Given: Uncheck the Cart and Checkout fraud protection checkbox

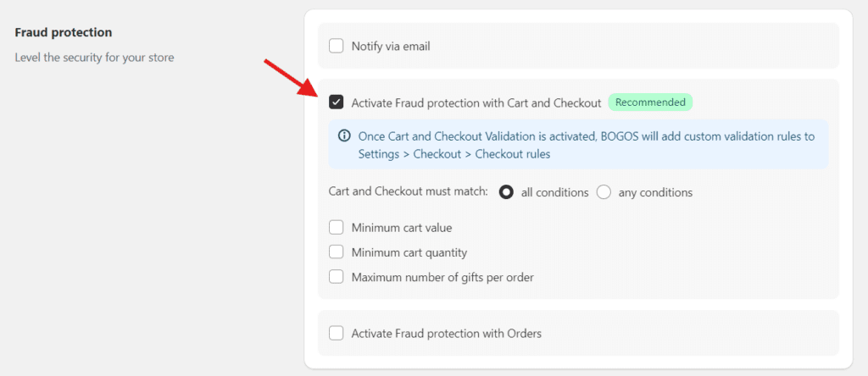Looking at the screenshot, I should pos(337,102).
